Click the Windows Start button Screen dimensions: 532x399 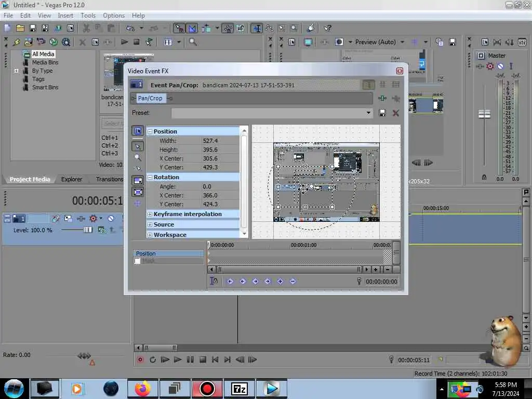click(x=14, y=389)
